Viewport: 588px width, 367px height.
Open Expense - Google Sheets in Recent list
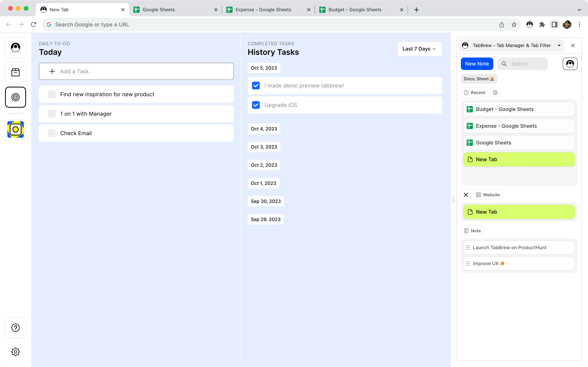[519, 126]
